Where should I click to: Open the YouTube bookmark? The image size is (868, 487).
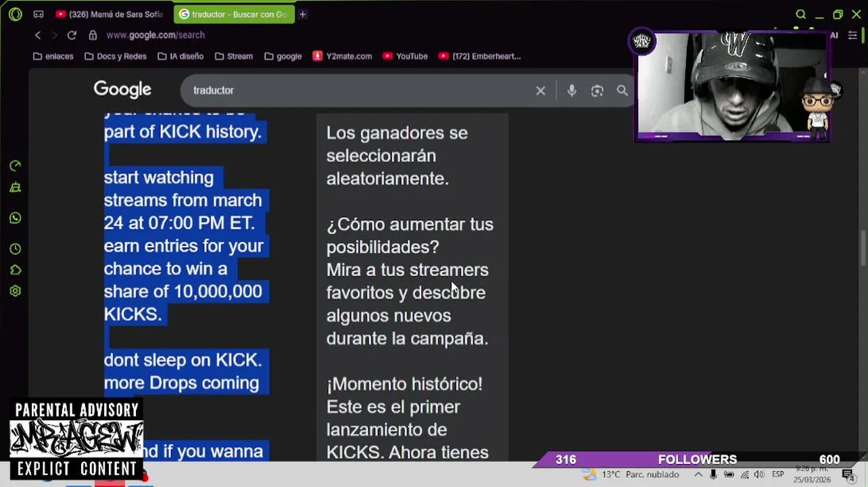405,56
